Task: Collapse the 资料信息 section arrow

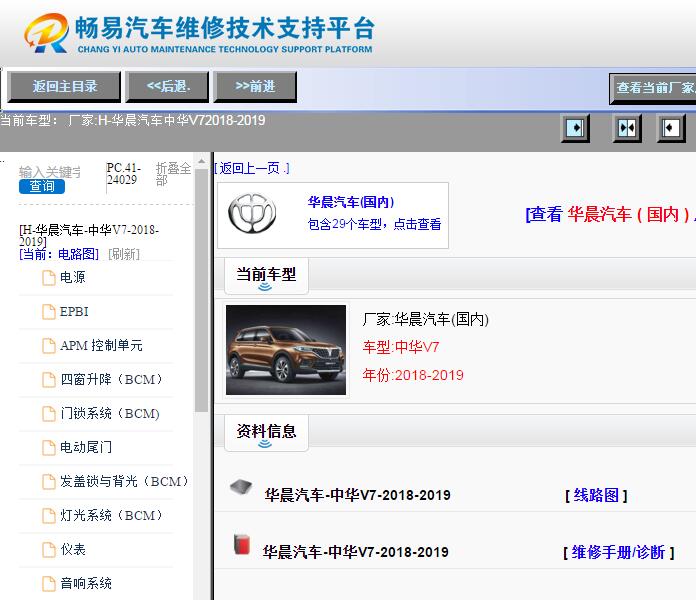Action: [x=265, y=444]
